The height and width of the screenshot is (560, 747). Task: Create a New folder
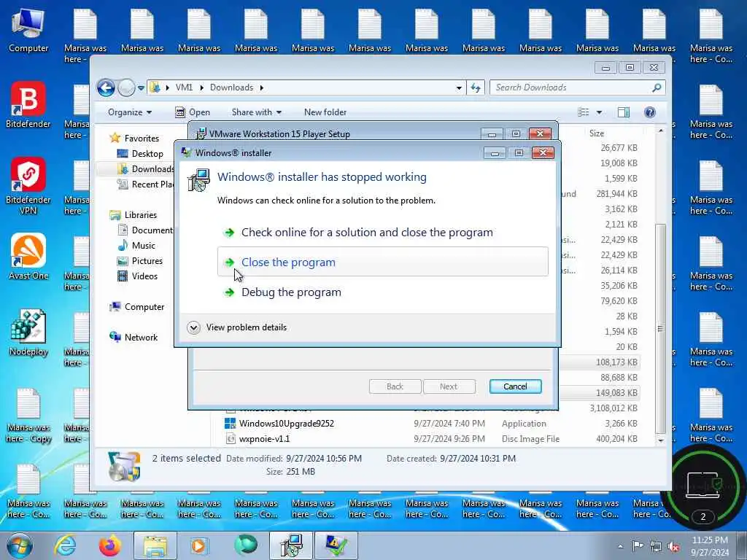(x=325, y=112)
